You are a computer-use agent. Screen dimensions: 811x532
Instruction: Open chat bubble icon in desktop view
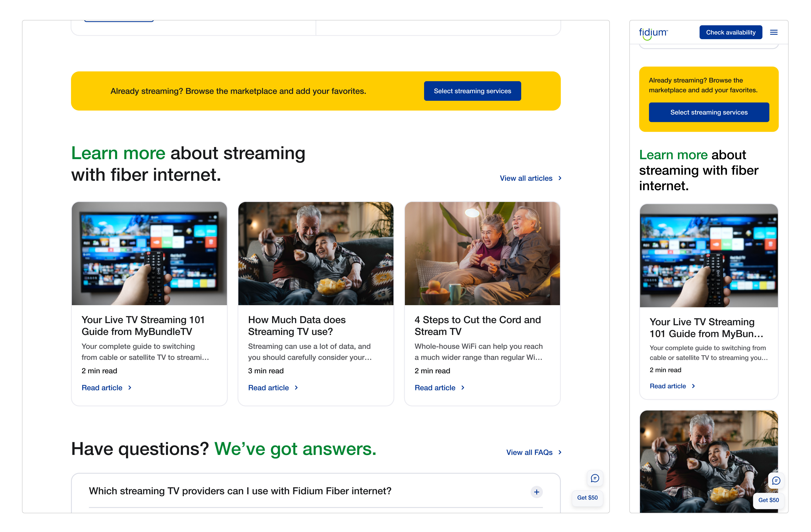click(595, 478)
